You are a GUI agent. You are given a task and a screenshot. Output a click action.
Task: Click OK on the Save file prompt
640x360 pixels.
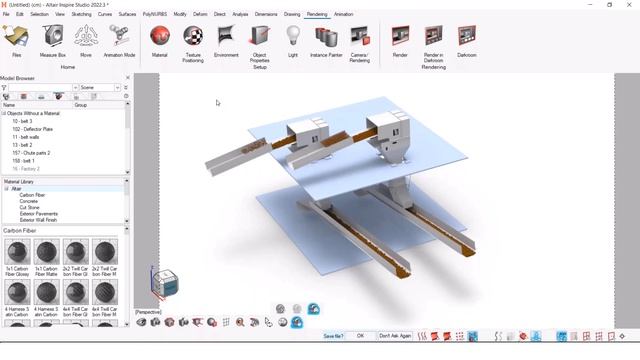[x=360, y=336]
